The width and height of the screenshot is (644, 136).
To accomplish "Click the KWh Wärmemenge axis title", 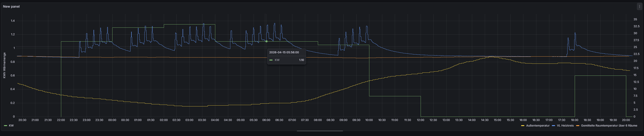I will coord(4,65).
